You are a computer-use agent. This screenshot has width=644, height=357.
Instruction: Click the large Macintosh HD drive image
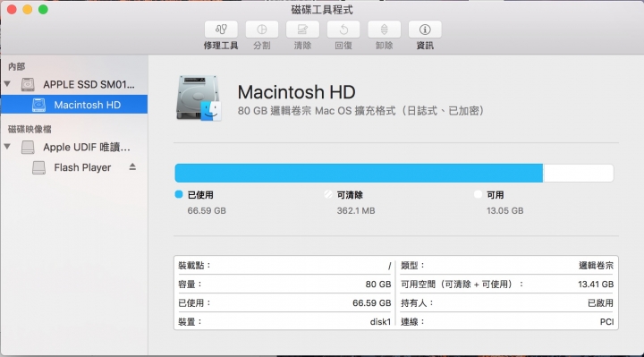(x=199, y=98)
